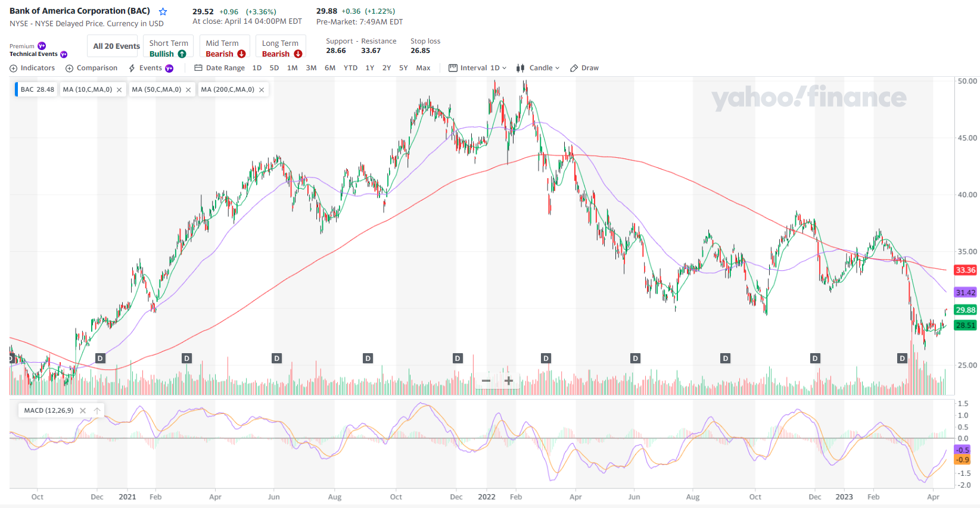The image size is (980, 508).
Task: Click the Support value 28.66
Action: pos(336,51)
